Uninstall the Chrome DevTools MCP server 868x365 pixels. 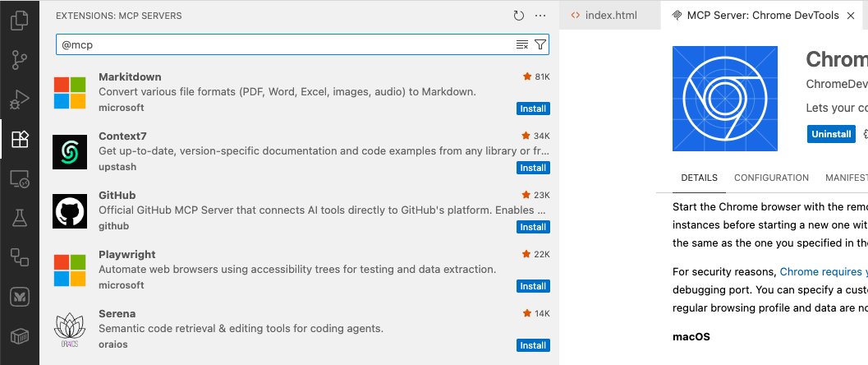[x=831, y=134]
